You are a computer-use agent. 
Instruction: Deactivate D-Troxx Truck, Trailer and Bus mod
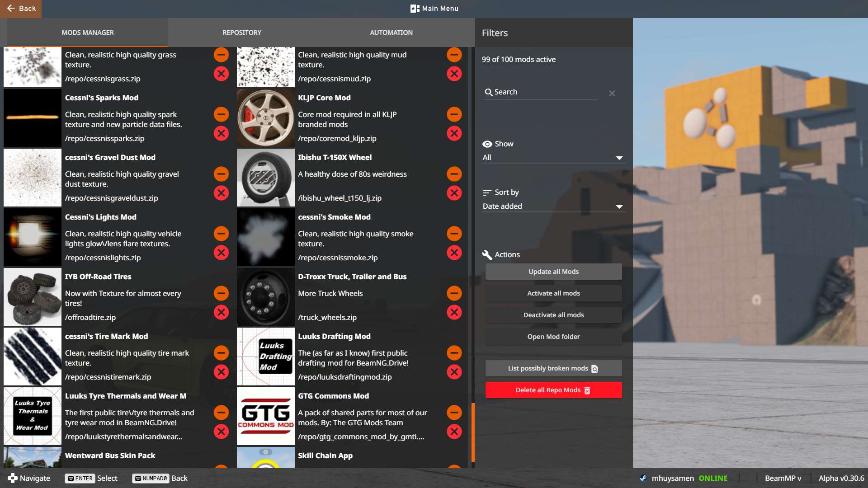click(454, 293)
